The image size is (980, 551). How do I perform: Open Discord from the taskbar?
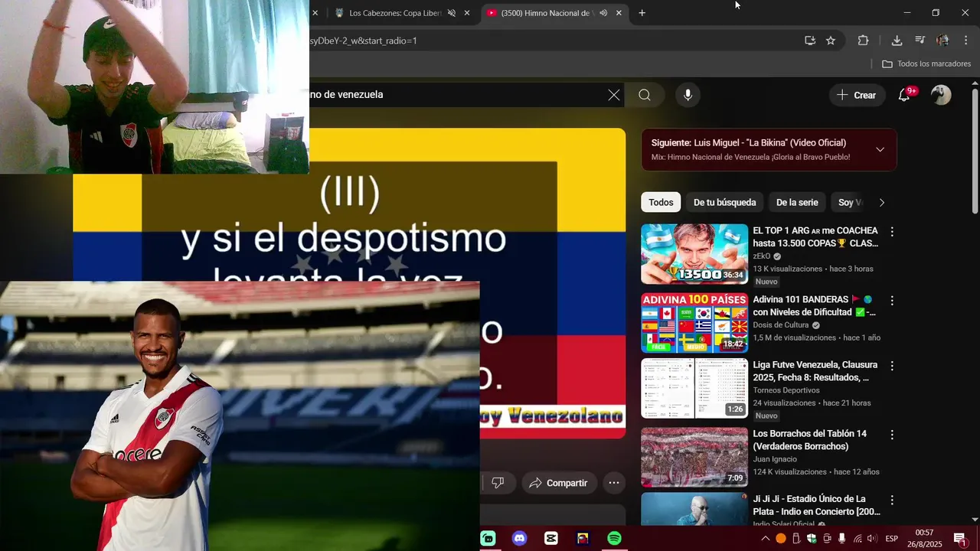coord(520,539)
